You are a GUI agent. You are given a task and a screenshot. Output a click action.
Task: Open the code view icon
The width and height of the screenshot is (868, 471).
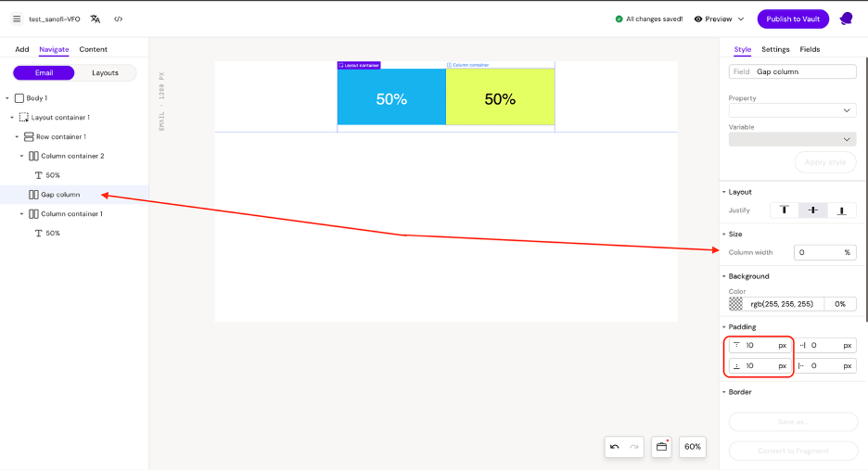click(119, 19)
